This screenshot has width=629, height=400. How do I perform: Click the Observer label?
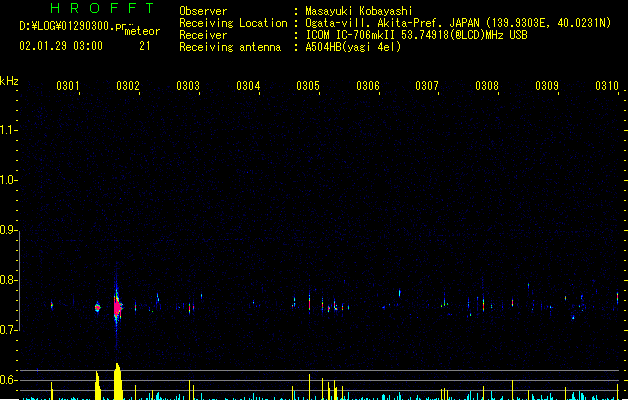point(203,11)
